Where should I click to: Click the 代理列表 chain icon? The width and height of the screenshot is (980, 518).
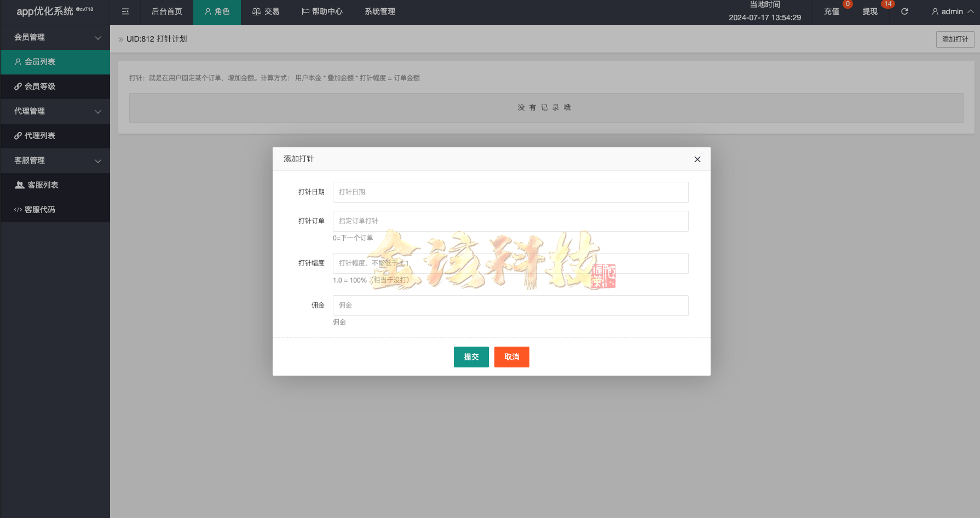point(18,135)
